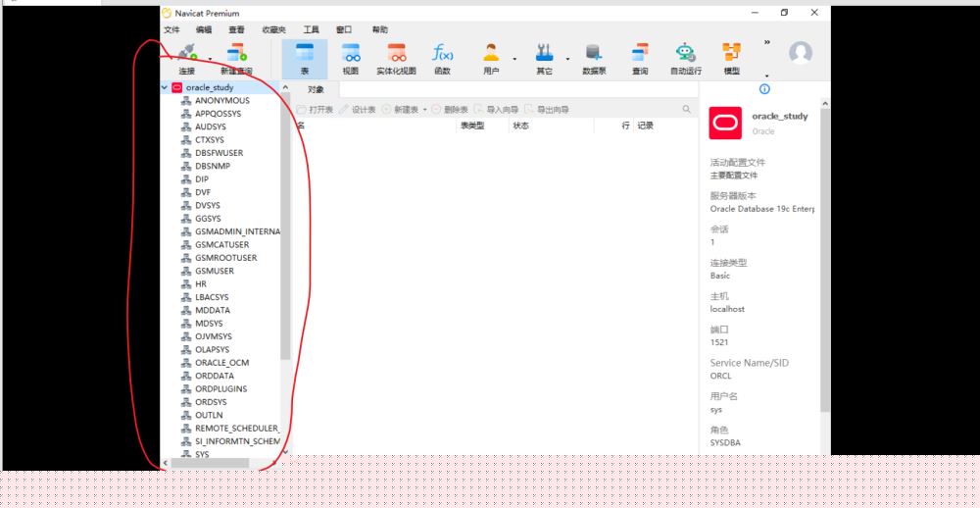Open the 工具 (Tools) menu
Viewport: 980px width, 508px height.
click(x=311, y=30)
